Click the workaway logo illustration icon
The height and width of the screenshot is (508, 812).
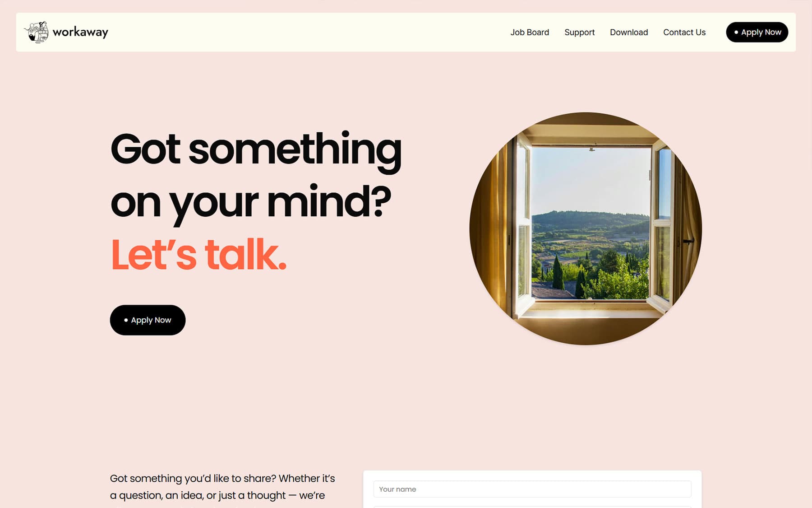click(x=37, y=32)
